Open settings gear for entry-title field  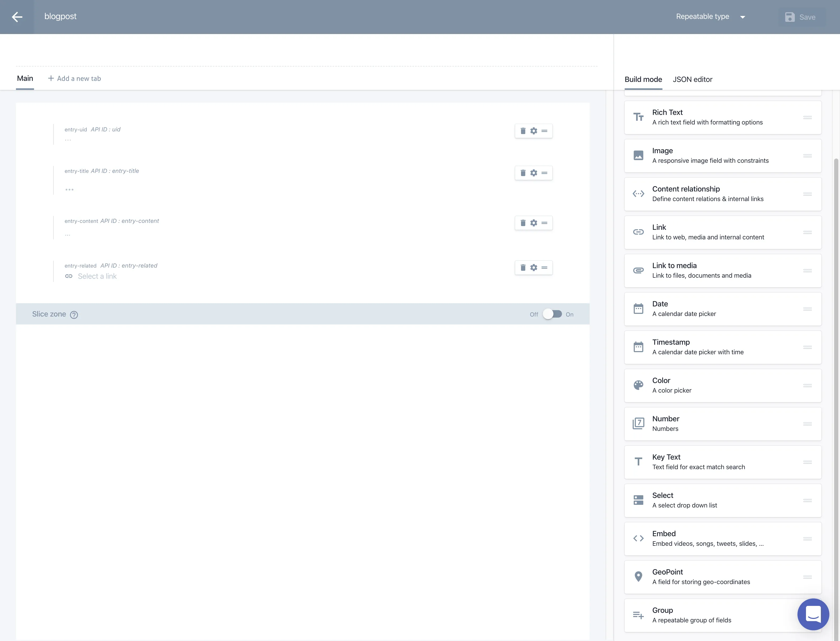click(x=534, y=173)
